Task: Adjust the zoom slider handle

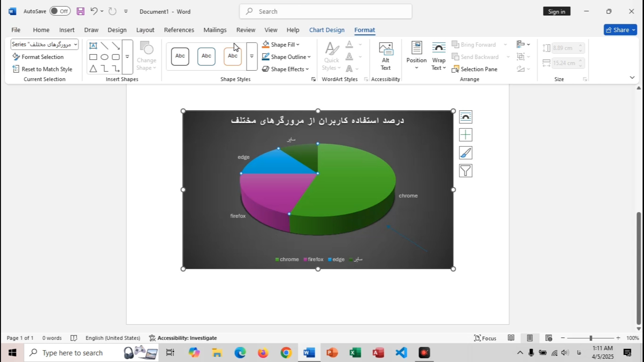Action: pos(591,338)
